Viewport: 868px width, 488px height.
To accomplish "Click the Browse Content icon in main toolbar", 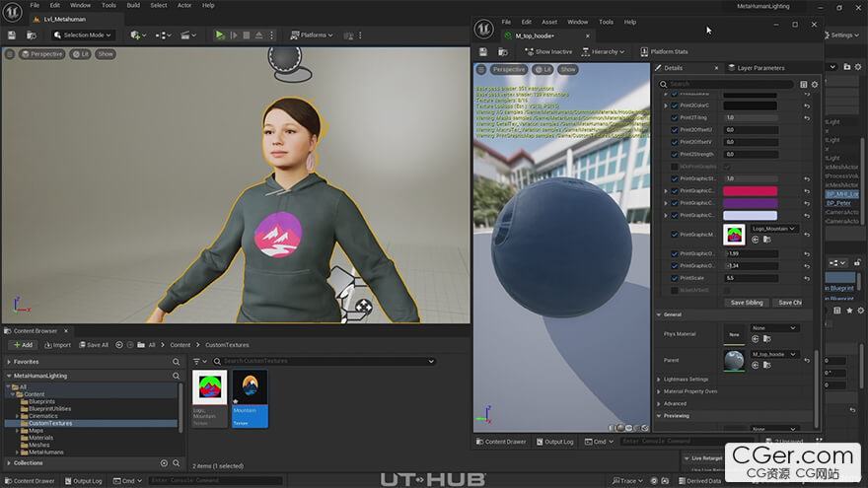I will pyautogui.click(x=32, y=35).
